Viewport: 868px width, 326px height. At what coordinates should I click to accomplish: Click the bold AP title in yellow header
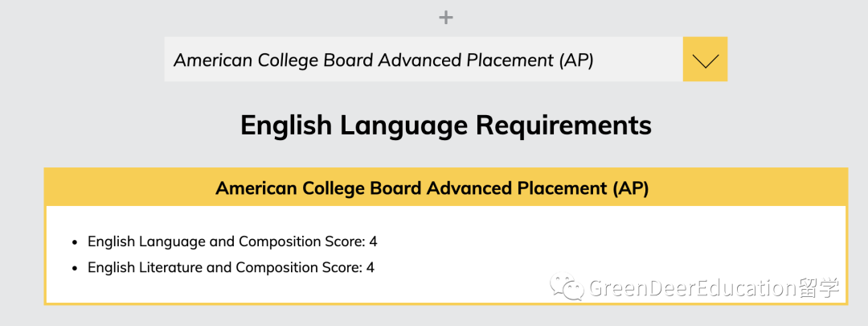click(432, 188)
